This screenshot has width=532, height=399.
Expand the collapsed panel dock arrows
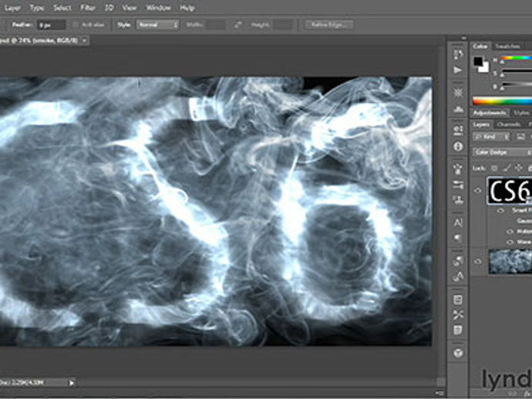pos(464,39)
